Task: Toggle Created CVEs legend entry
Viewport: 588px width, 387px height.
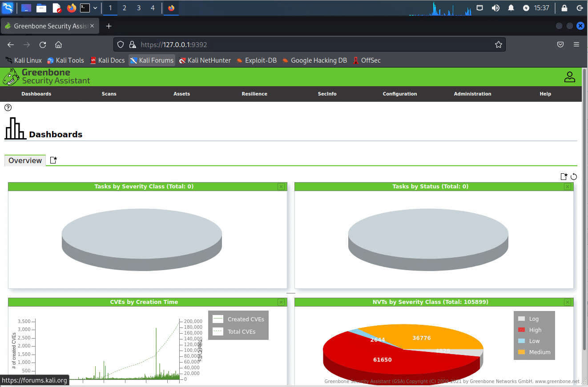Action: tap(238, 319)
